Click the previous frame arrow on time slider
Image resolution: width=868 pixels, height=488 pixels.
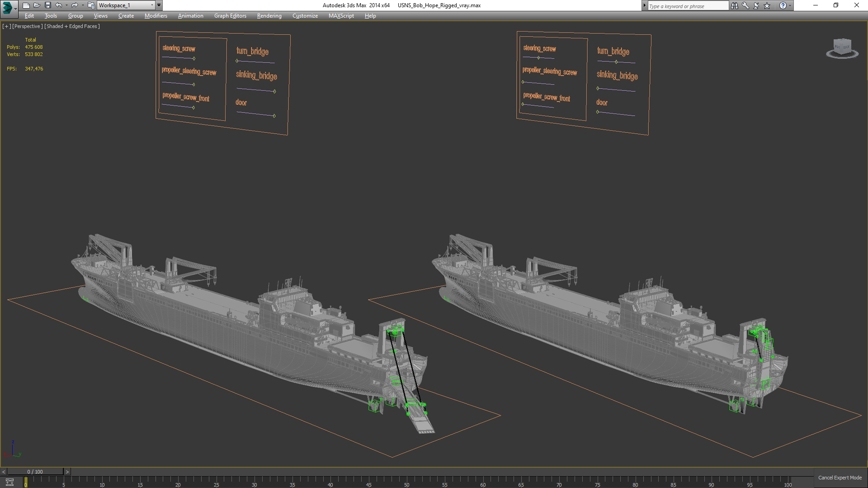tap(4, 472)
